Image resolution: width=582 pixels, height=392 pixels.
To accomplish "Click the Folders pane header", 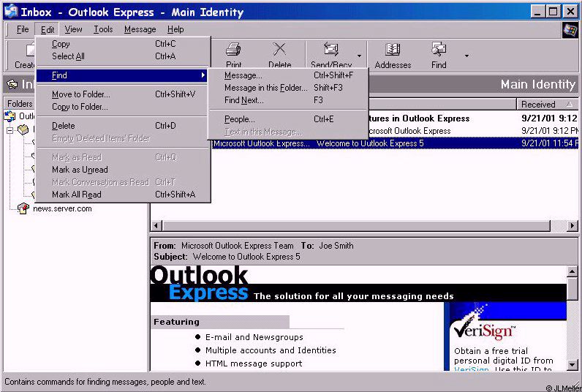I will click(20, 104).
